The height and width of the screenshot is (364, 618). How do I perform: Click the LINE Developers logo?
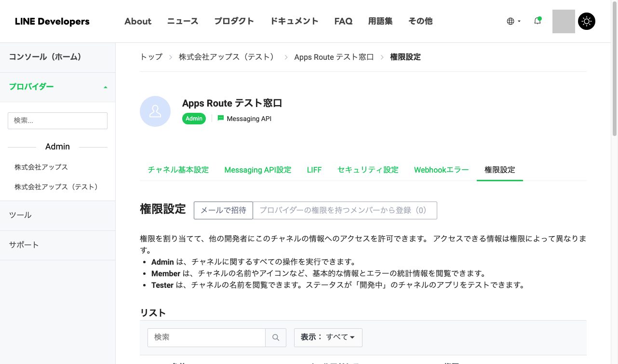[52, 21]
